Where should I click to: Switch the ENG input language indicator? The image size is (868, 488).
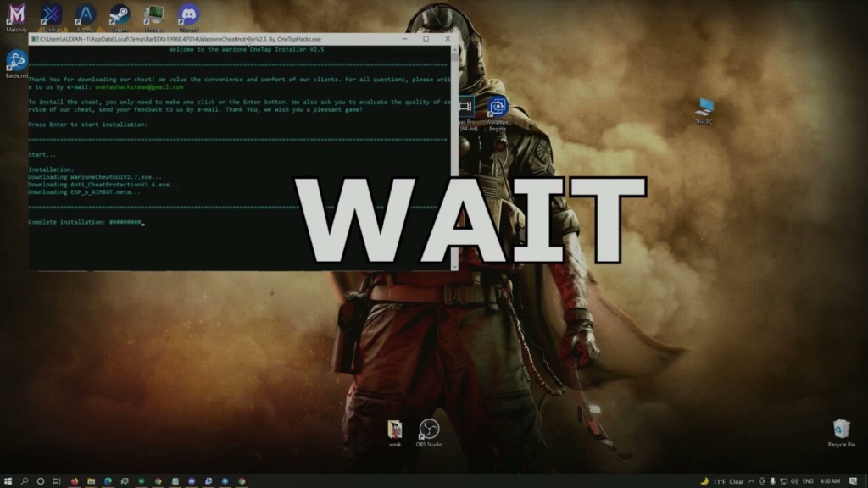click(x=807, y=481)
